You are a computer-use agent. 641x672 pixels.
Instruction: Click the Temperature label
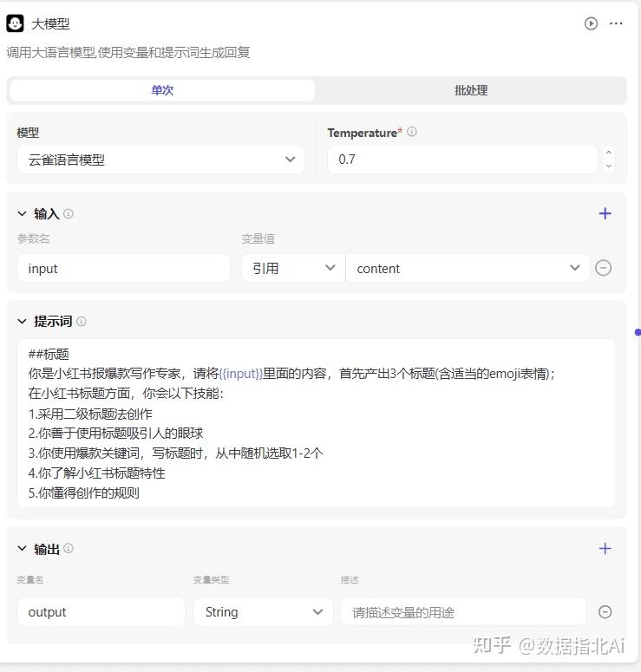(363, 133)
